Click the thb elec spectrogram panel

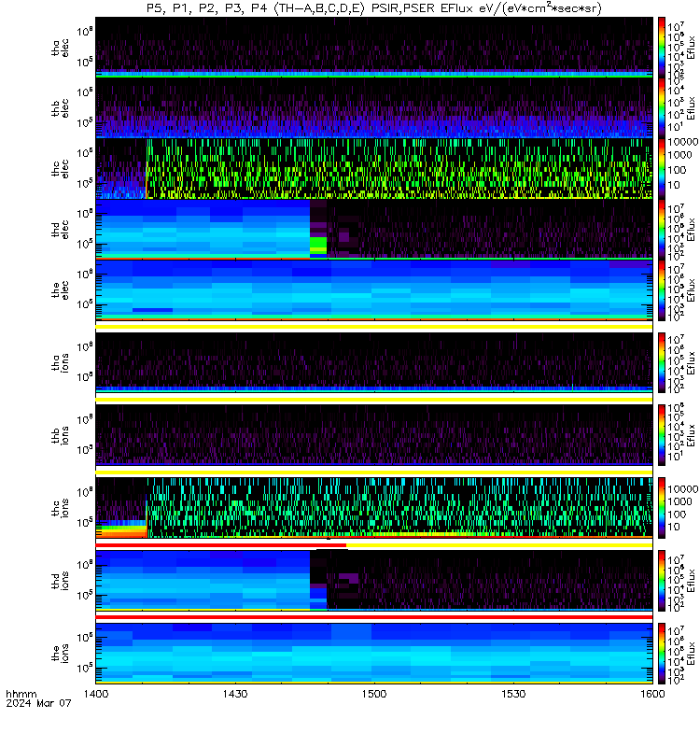tap(374, 107)
